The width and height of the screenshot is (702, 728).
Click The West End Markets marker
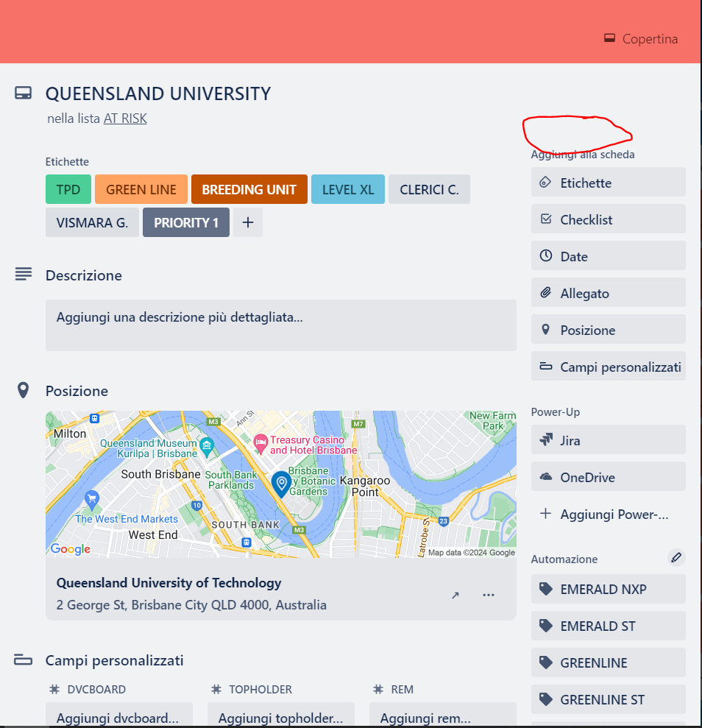tap(92, 499)
